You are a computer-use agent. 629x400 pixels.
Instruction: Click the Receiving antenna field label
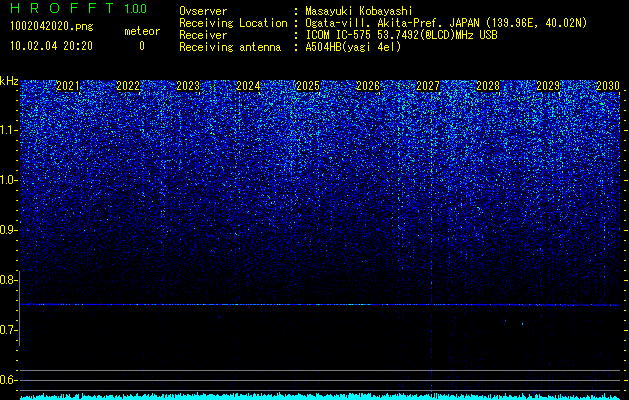230,47
